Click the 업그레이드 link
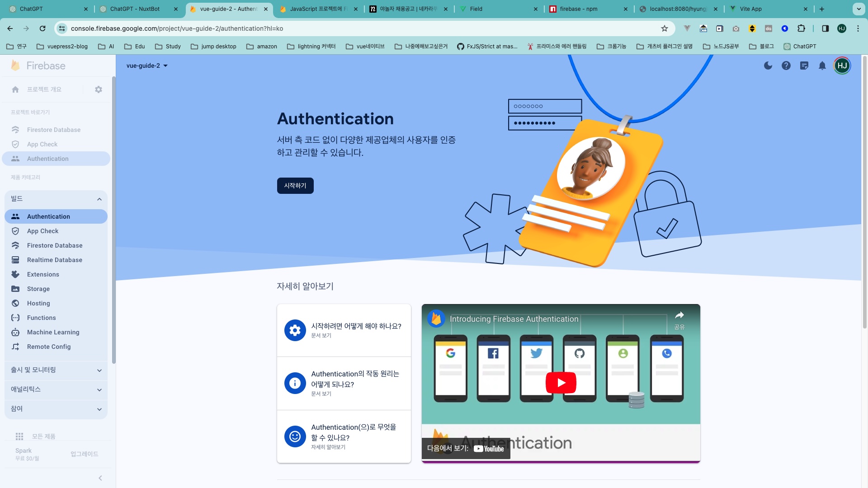The image size is (868, 488). tap(84, 454)
